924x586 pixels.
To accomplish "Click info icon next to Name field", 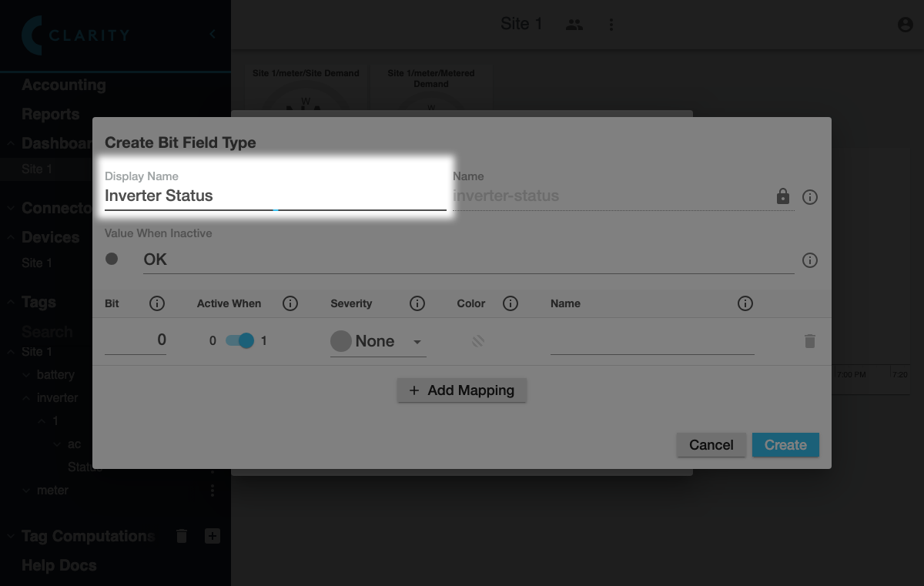I will [x=809, y=197].
